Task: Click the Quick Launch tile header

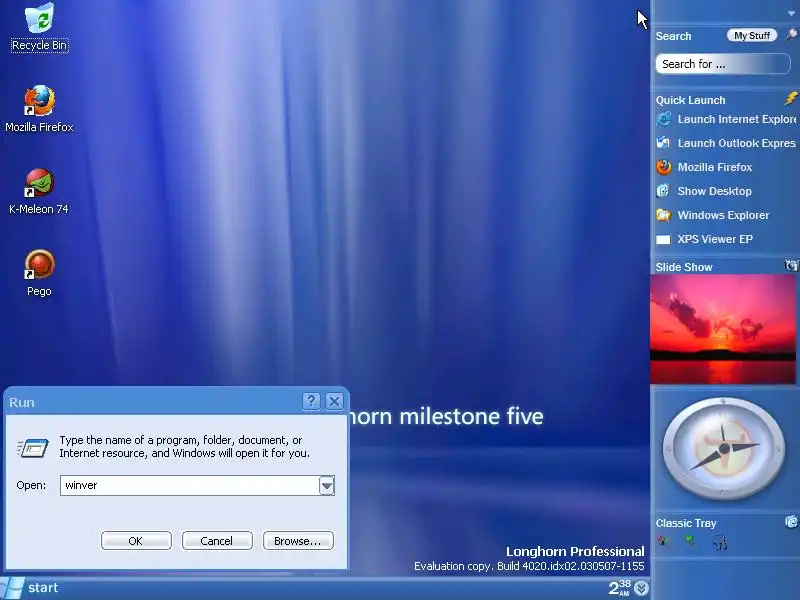Action: point(690,100)
